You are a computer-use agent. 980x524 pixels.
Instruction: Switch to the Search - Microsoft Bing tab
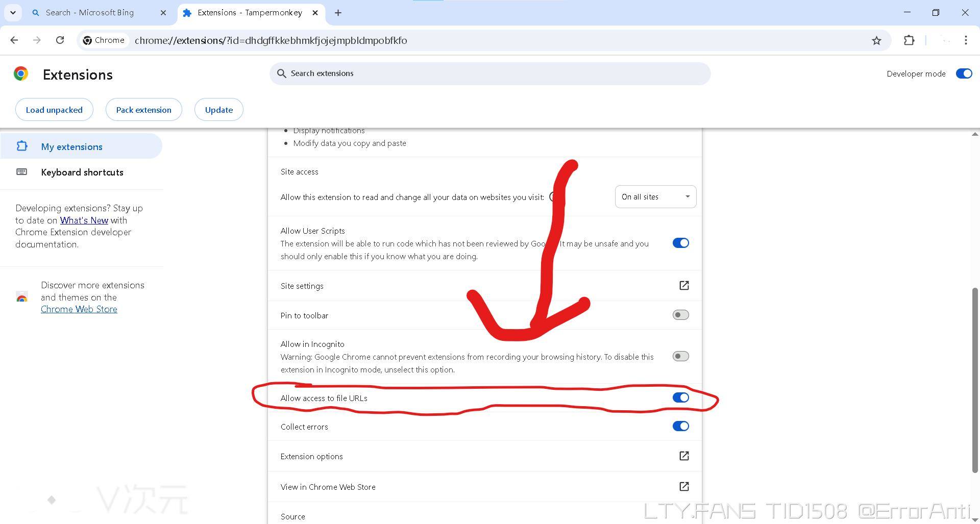click(90, 13)
